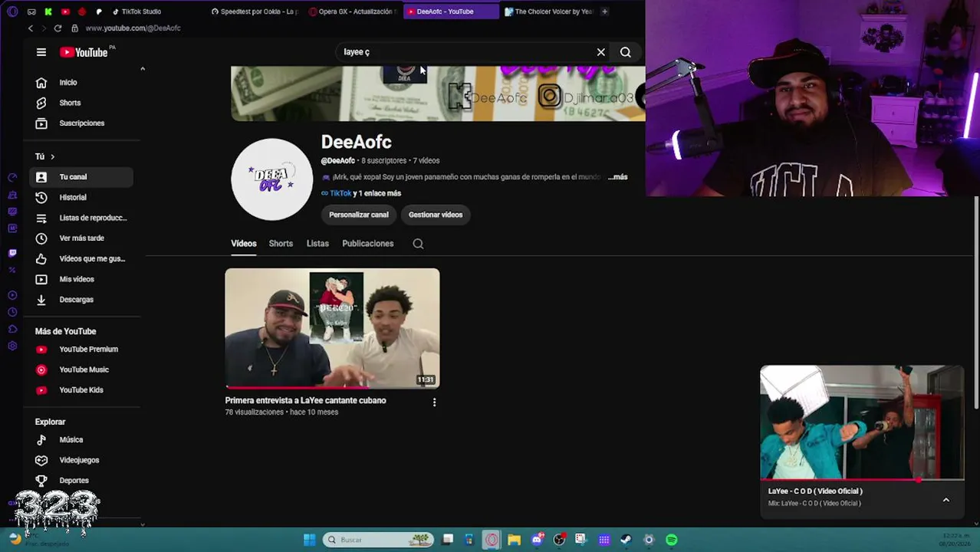Open Listas de reproducción in sidebar
The height and width of the screenshot is (552, 980).
click(81, 218)
